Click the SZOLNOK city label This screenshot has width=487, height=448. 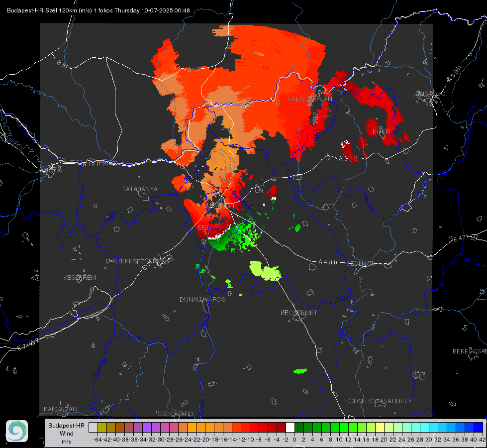point(362,264)
